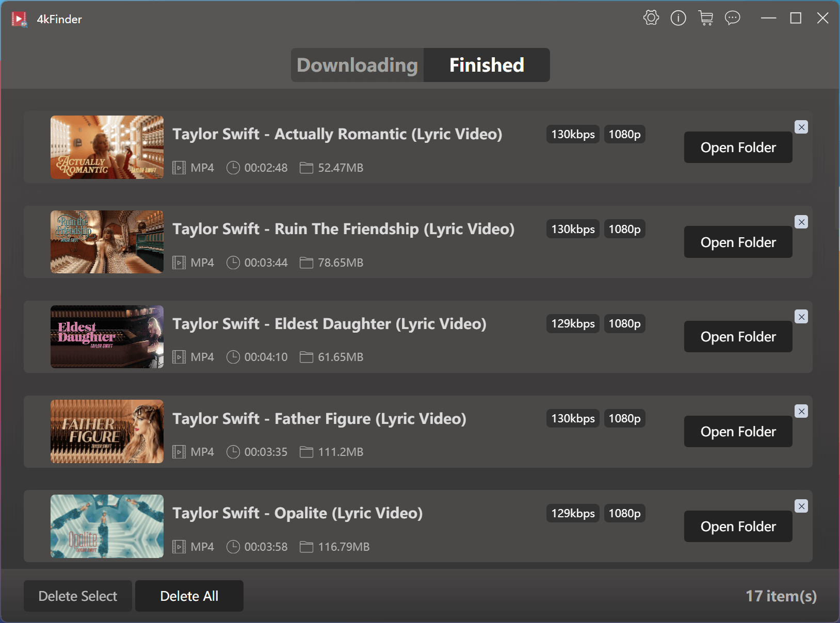The image size is (840, 623).
Task: Click the info icon in title bar
Action: (678, 18)
